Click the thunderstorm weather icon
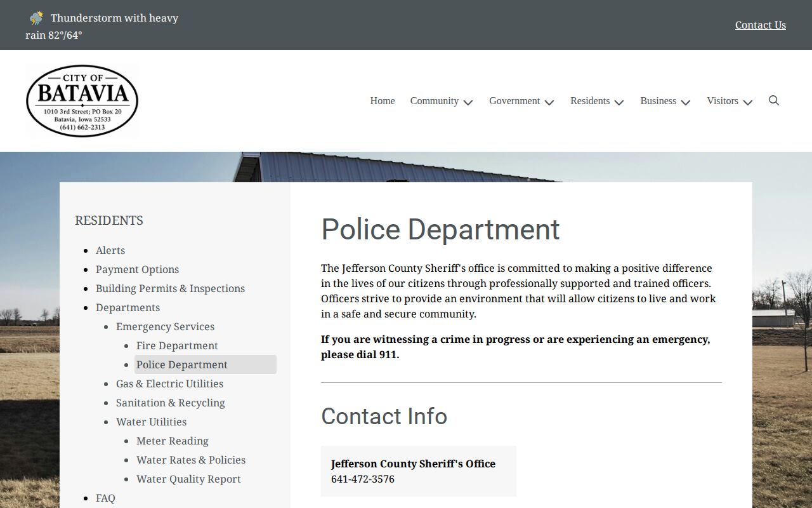The height and width of the screenshot is (508, 812). coord(36,18)
